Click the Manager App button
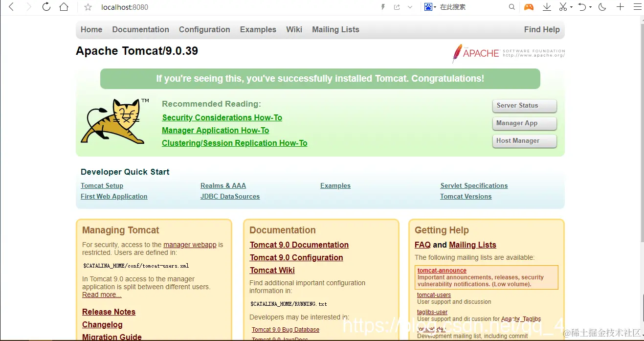The height and width of the screenshot is (341, 644). [x=524, y=123]
